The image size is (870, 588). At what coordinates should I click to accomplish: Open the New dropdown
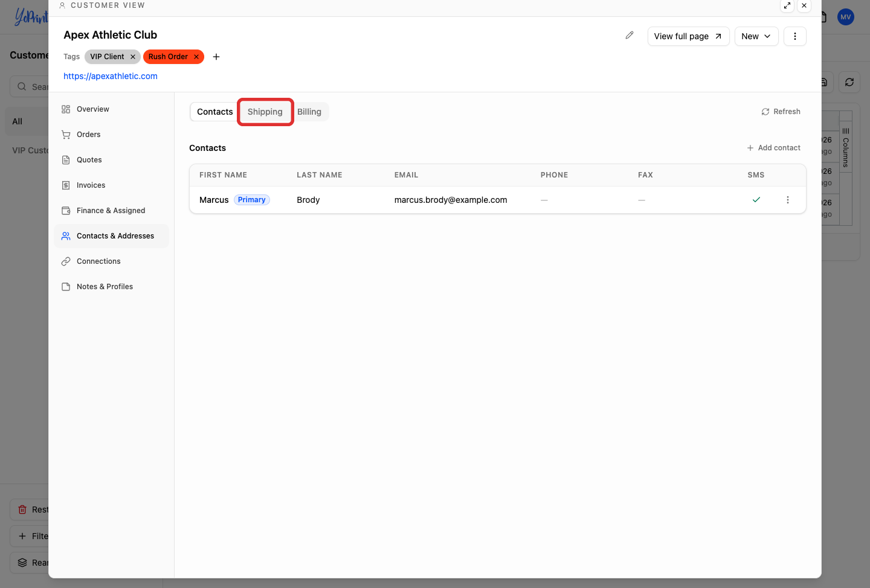click(x=756, y=36)
